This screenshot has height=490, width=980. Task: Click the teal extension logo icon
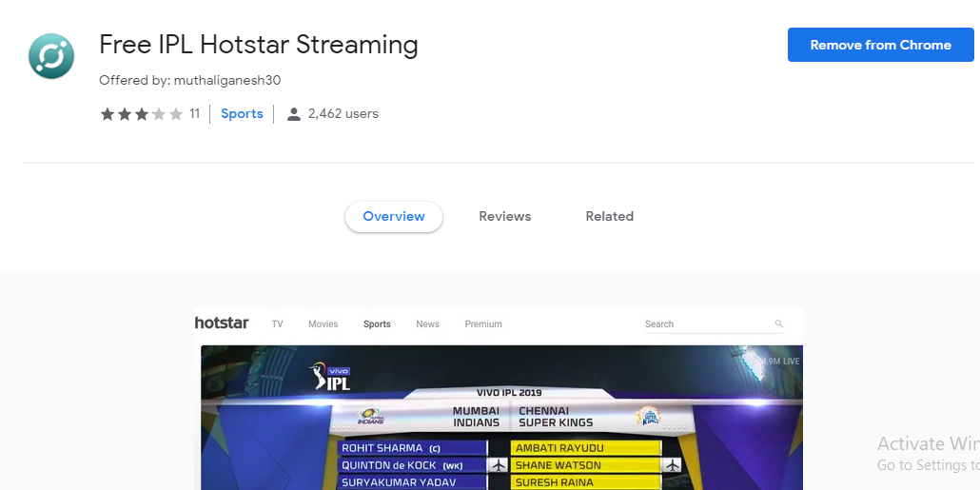[x=51, y=56]
